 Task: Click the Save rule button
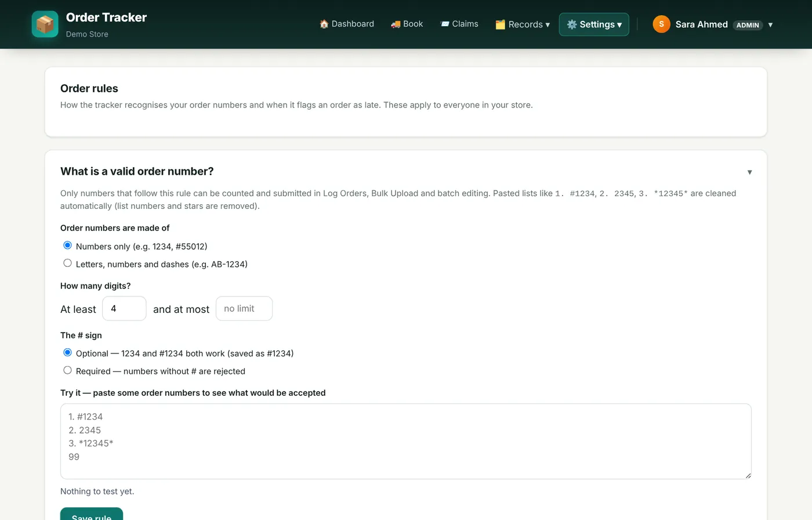(92, 514)
